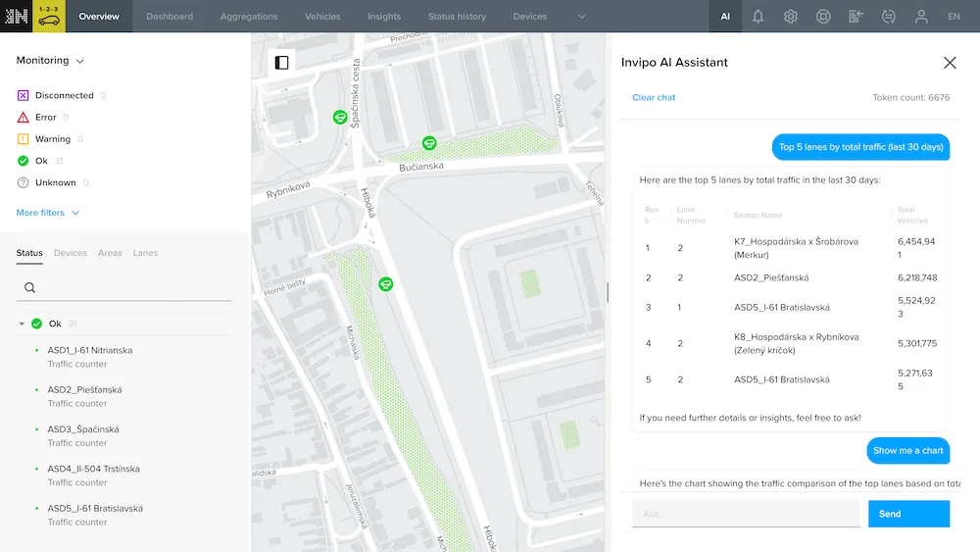
Task: Click the Token count label
Action: pyautogui.click(x=910, y=97)
